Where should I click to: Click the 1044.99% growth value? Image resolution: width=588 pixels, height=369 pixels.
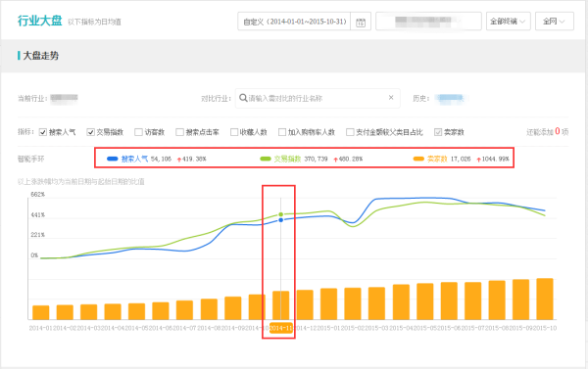click(x=495, y=159)
